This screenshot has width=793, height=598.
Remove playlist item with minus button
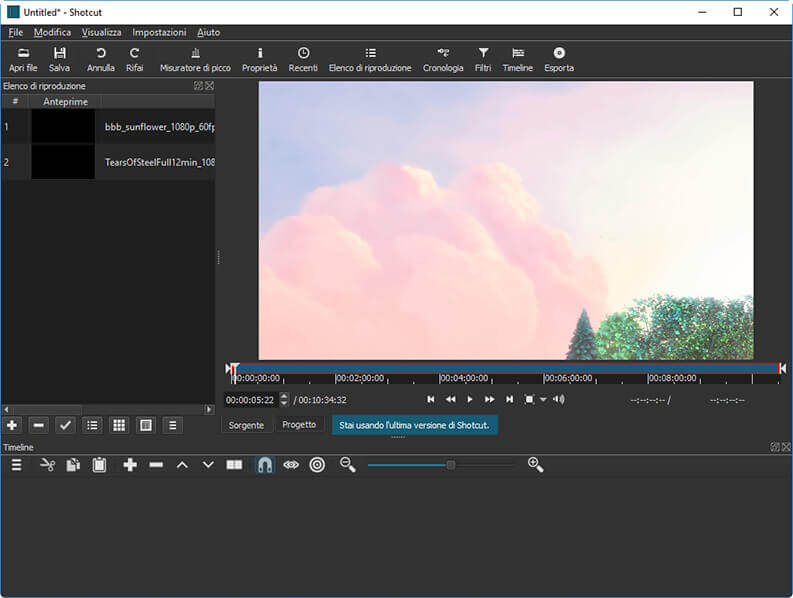[38, 425]
